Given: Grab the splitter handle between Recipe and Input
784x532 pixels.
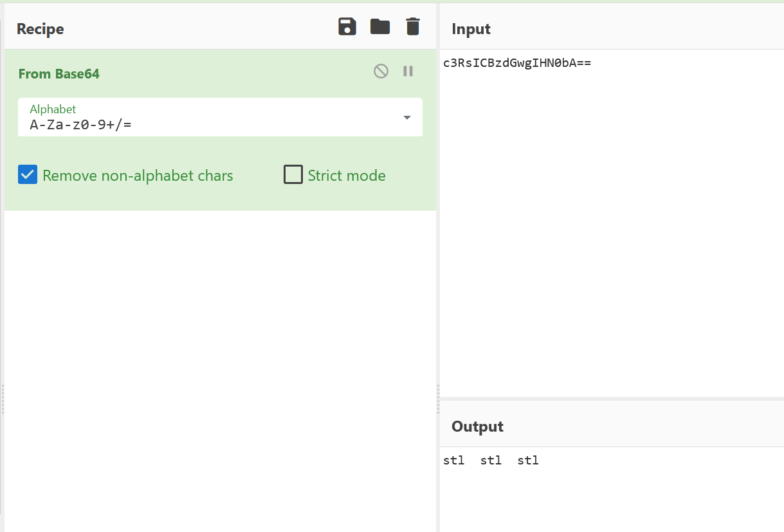Looking at the screenshot, I should 438,399.
